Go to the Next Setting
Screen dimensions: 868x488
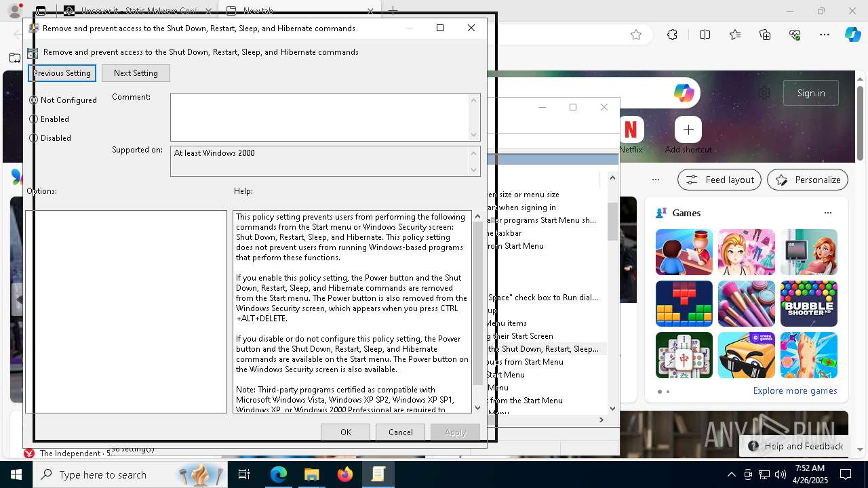136,73
